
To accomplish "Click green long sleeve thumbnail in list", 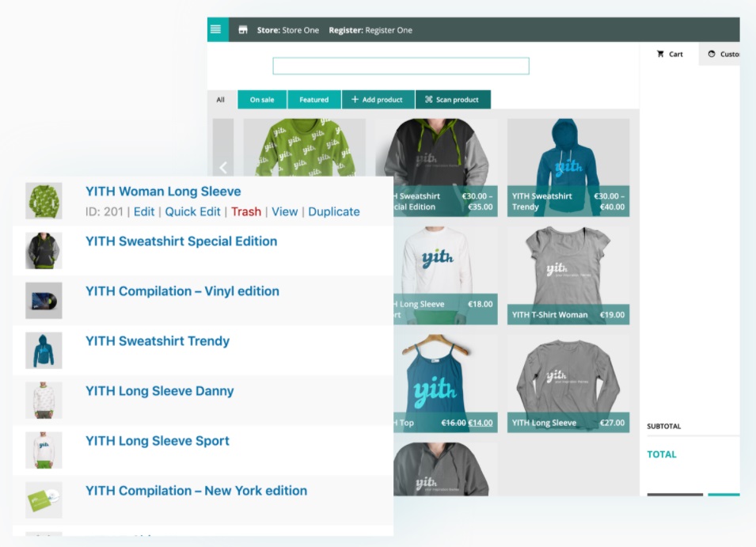I will click(44, 201).
